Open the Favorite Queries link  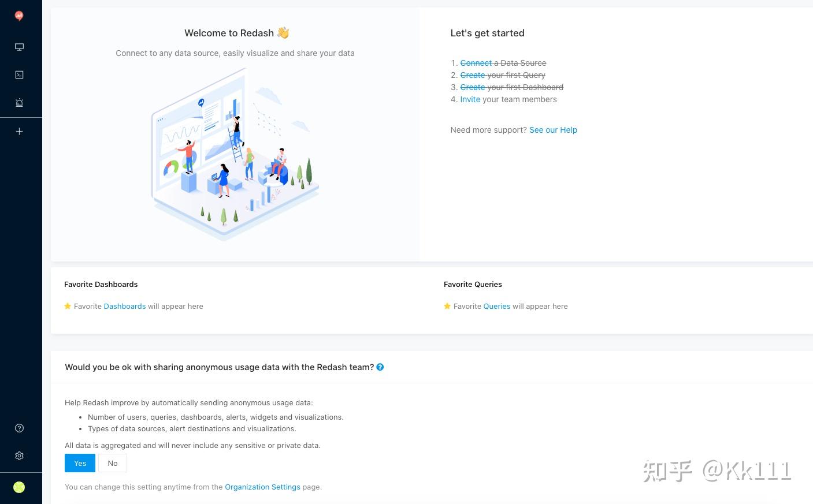pos(496,307)
